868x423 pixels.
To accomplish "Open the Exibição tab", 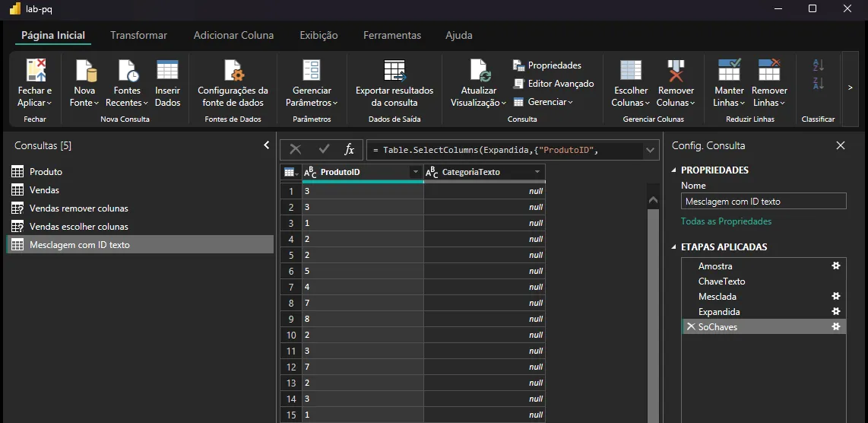I will [319, 36].
